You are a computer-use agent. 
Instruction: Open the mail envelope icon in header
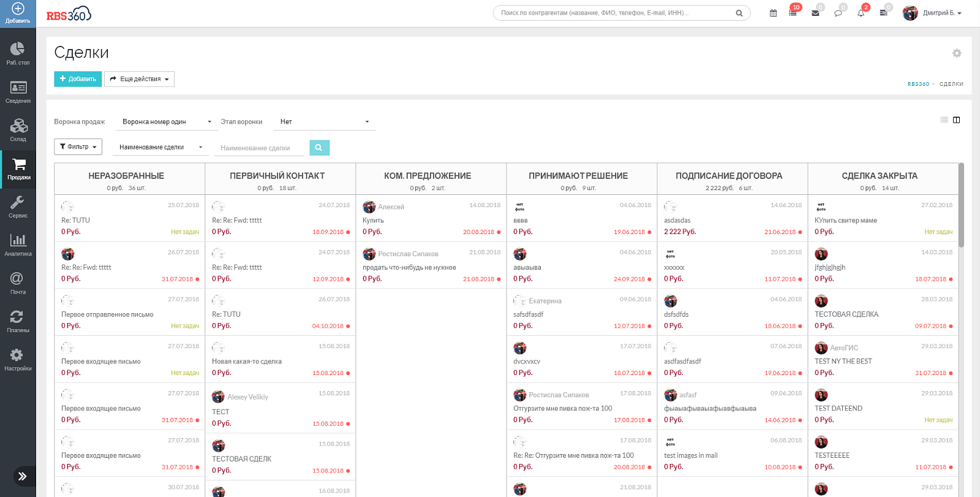pos(815,13)
